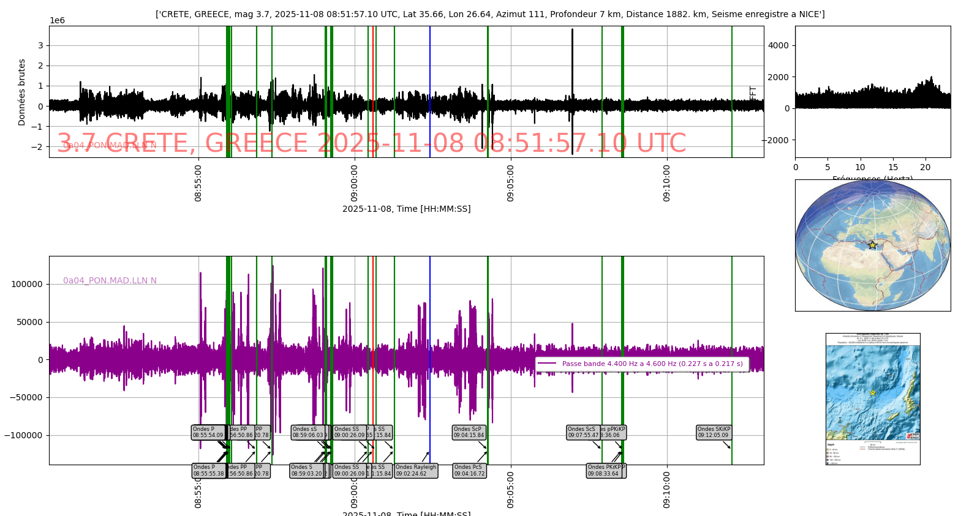Select the Ondes ScS 09:07:55.47 label

click(x=582, y=432)
